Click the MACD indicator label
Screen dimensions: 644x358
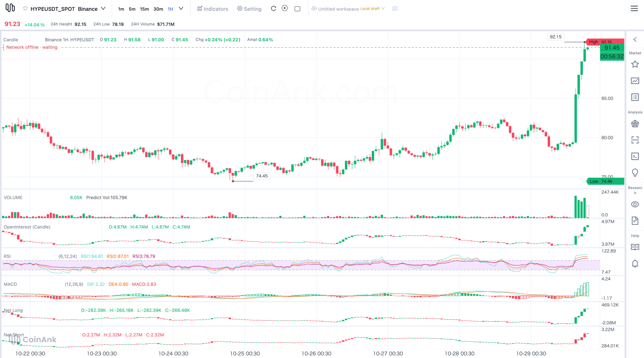(10, 284)
